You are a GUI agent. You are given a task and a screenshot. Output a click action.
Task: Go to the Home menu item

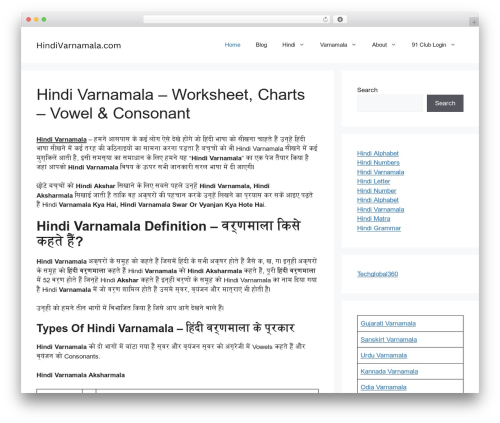(232, 45)
